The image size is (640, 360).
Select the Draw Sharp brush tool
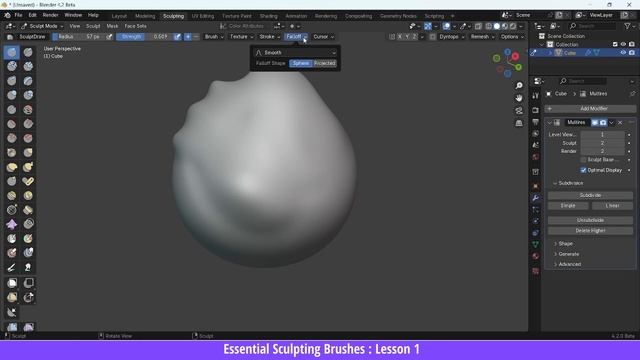pyautogui.click(x=28, y=52)
